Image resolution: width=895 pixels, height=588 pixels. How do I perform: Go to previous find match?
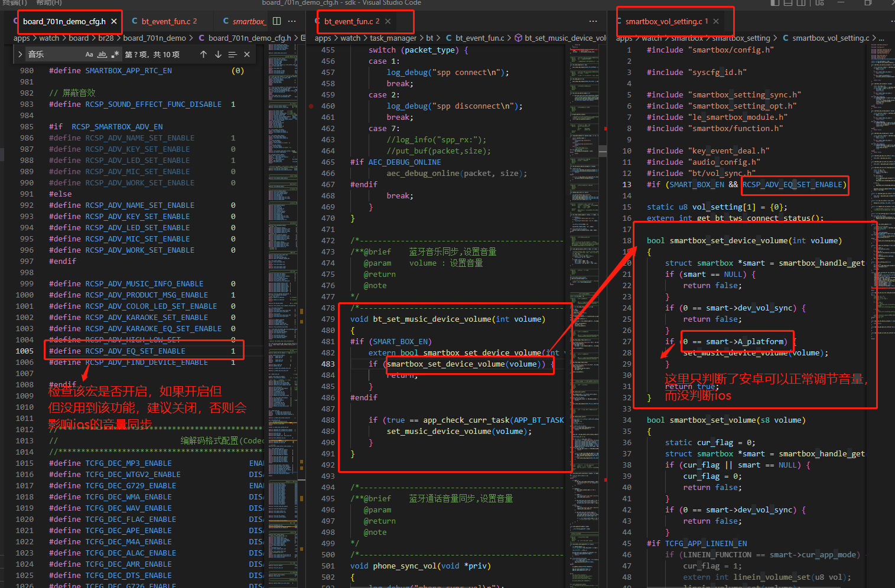coord(203,54)
